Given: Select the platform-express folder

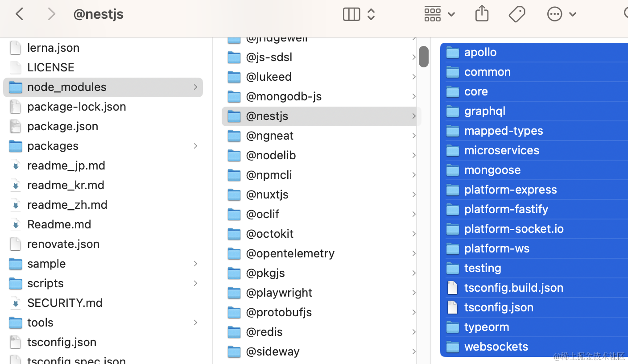Looking at the screenshot, I should pos(510,190).
